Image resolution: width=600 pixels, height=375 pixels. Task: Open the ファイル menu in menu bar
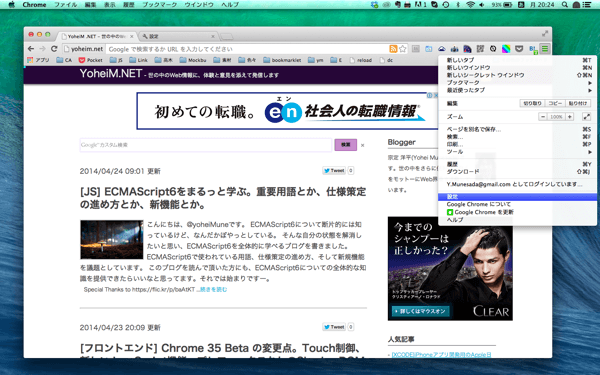pos(65,5)
